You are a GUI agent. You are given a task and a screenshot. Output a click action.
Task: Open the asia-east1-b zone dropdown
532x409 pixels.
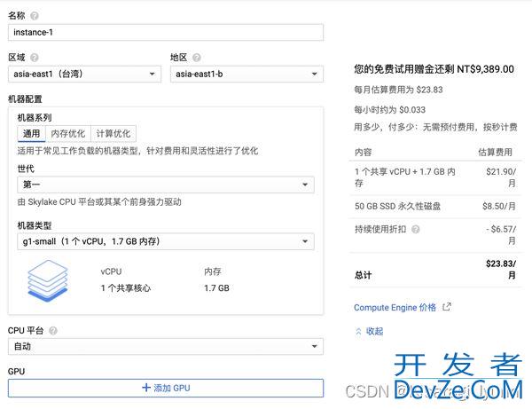pos(246,74)
